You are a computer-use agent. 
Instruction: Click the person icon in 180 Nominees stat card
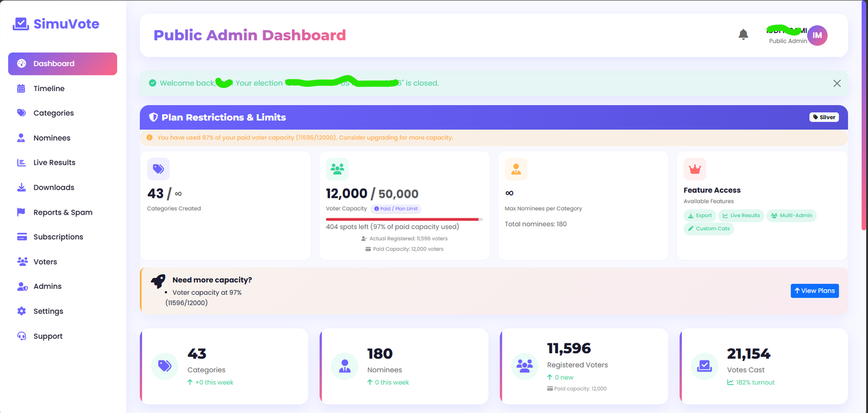344,366
